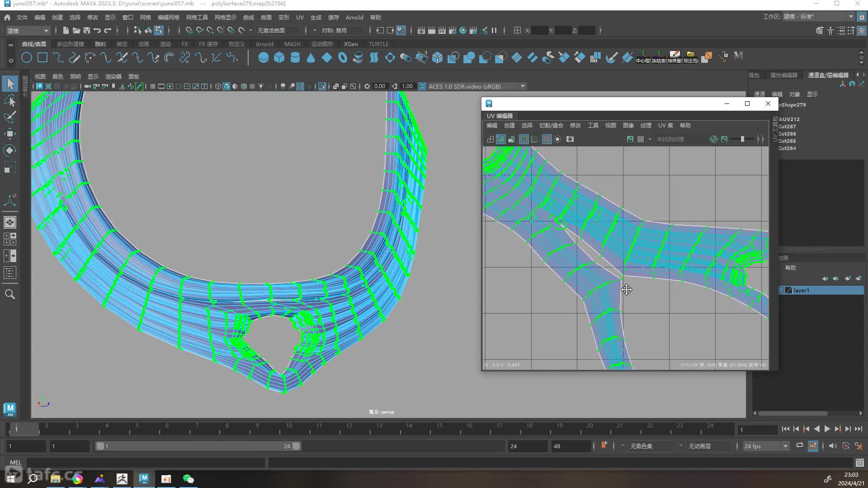Activate the Rotate tool in toolbox
This screenshot has height=488, width=868.
click(10, 150)
